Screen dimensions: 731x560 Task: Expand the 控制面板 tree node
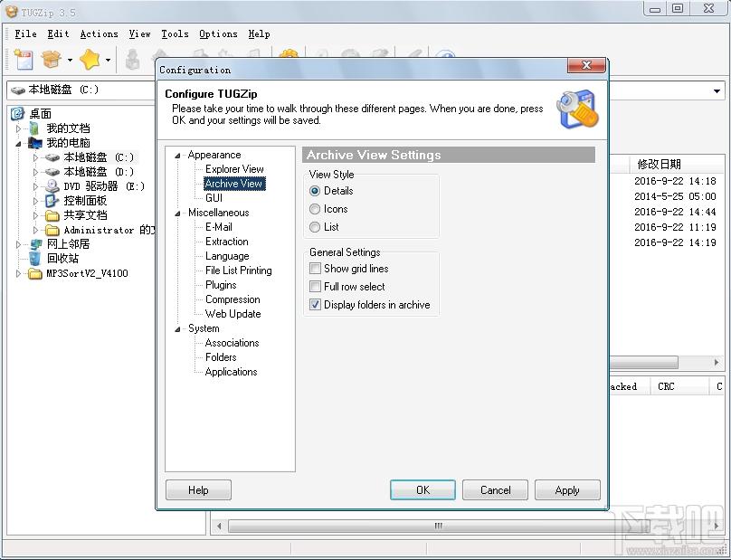click(35, 201)
